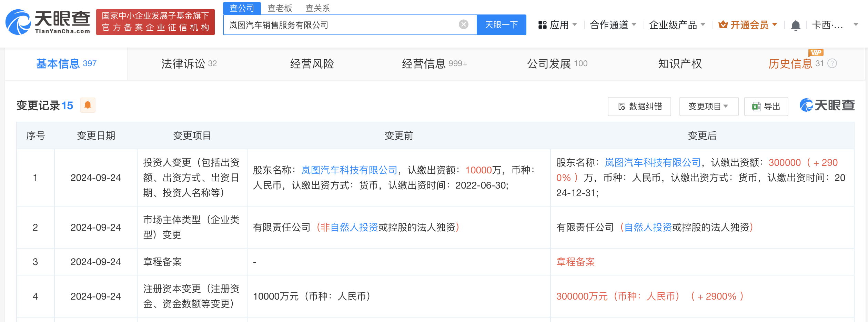
Task: Switch to the 查关系 search tab
Action: (x=318, y=8)
